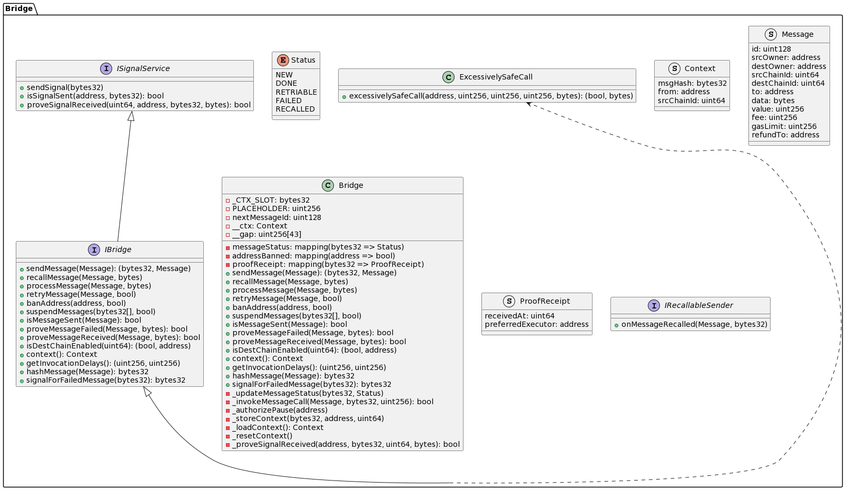Click red marker beside PLACEHOLDER field
The image size is (868, 490).
228,209
